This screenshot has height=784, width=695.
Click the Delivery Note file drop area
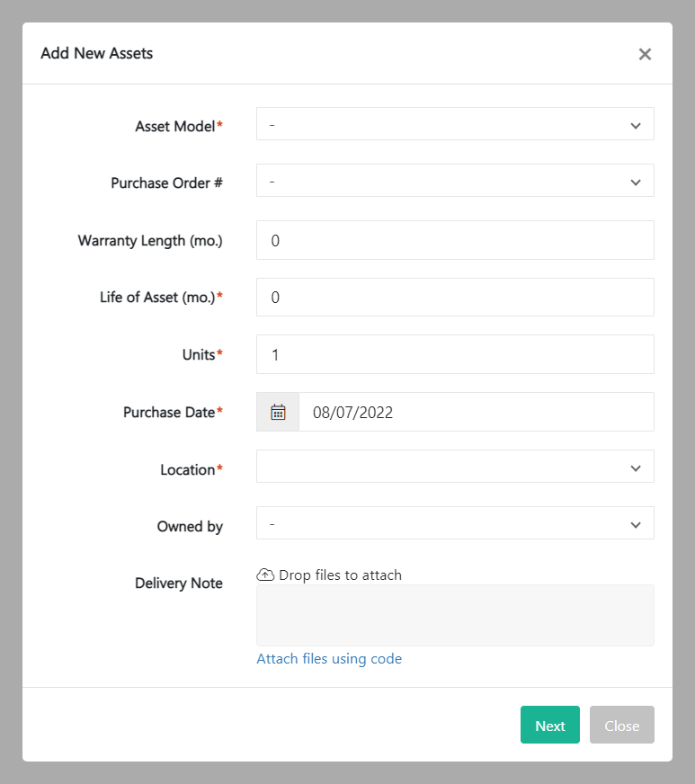point(455,615)
